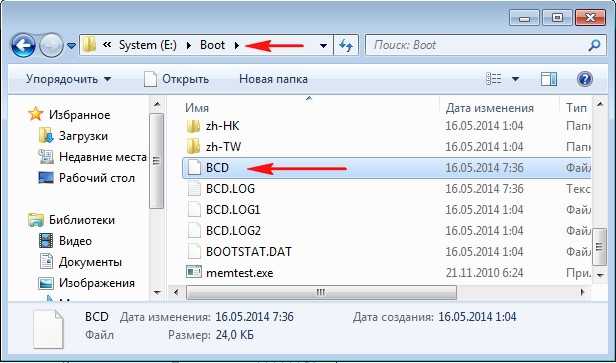
Task: Click the 21.11.2010 6:24 date cell
Action: (x=484, y=273)
